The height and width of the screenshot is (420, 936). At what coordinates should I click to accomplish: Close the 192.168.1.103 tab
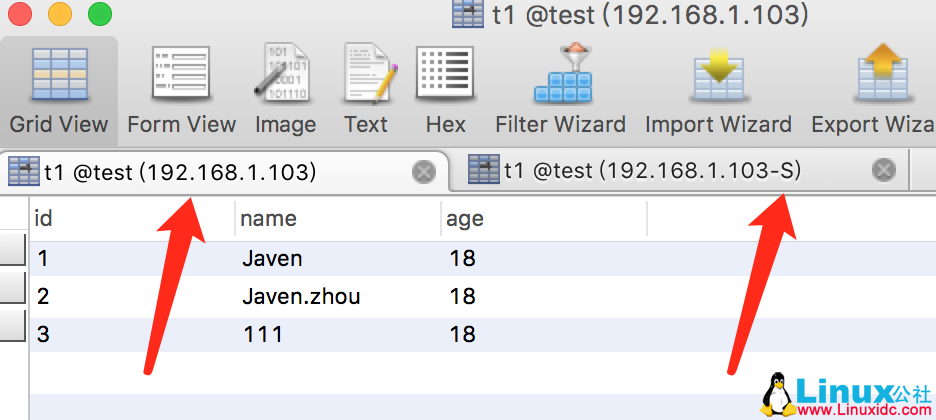(x=424, y=172)
